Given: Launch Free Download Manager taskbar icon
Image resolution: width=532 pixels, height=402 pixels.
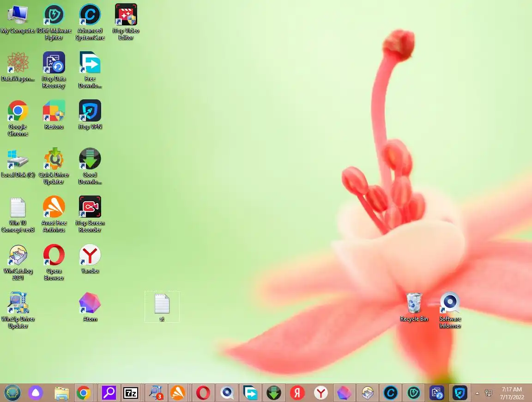Looking at the screenshot, I should click(250, 393).
